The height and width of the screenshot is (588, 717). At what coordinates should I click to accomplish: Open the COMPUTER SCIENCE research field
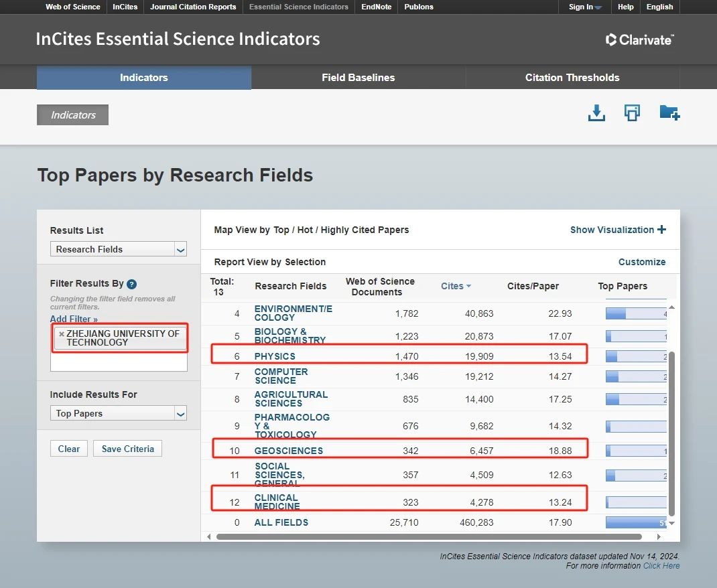(281, 376)
